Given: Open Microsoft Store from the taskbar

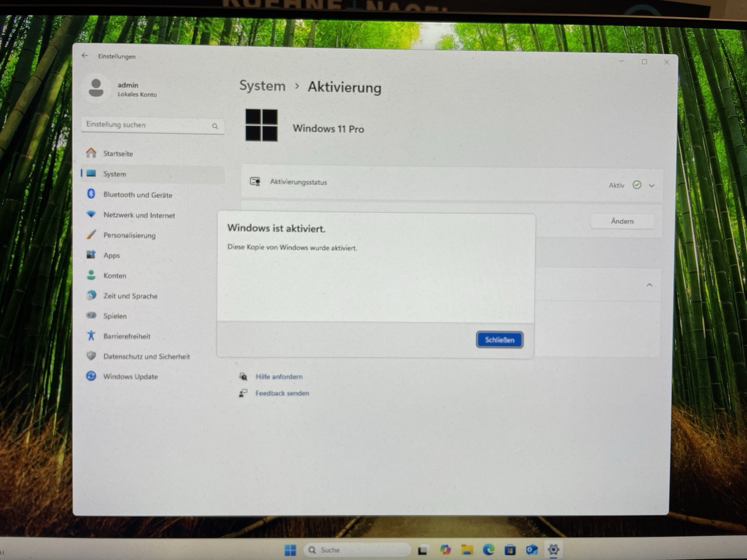Looking at the screenshot, I should [510, 550].
